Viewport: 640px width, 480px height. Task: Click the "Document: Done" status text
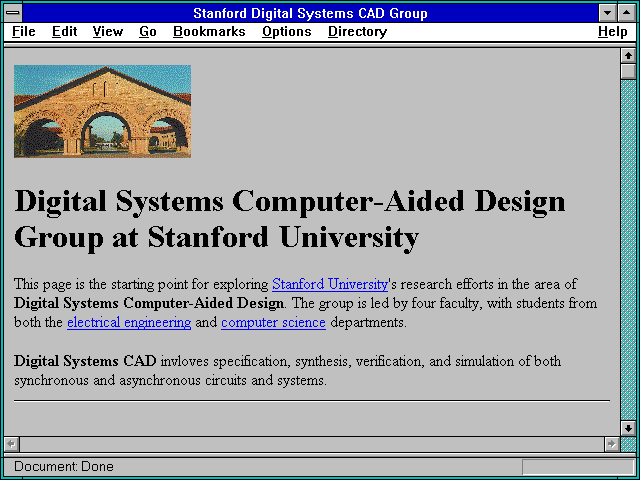coord(64,467)
